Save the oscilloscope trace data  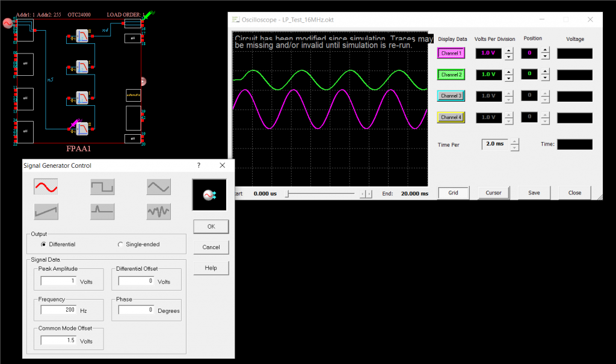click(534, 193)
